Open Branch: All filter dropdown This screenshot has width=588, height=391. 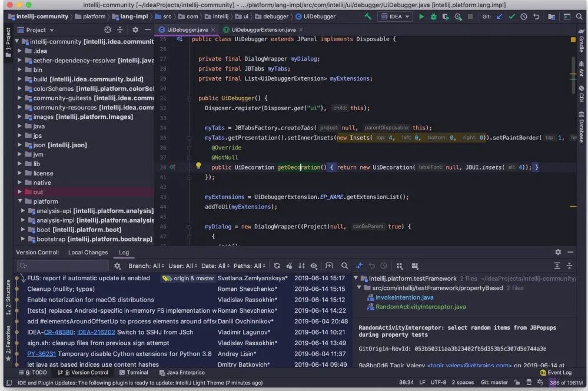[x=146, y=266]
